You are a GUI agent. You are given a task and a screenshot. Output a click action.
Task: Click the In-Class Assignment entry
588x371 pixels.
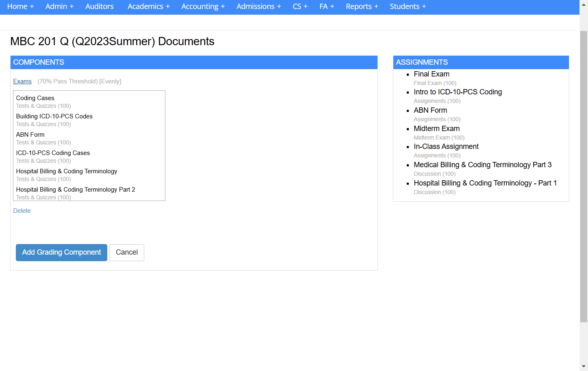pos(446,146)
